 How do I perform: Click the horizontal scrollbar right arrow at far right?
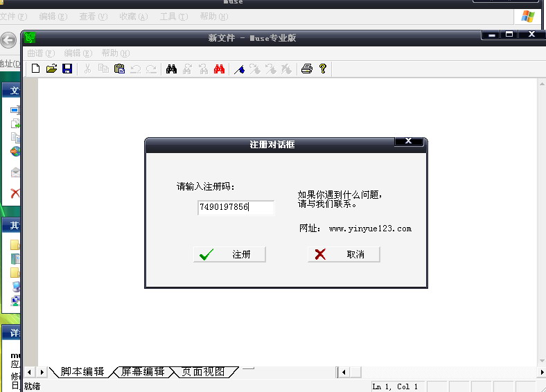click(542, 372)
